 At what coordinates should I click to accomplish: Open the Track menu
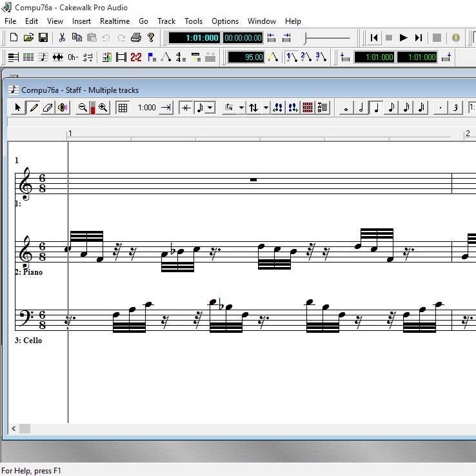click(166, 21)
